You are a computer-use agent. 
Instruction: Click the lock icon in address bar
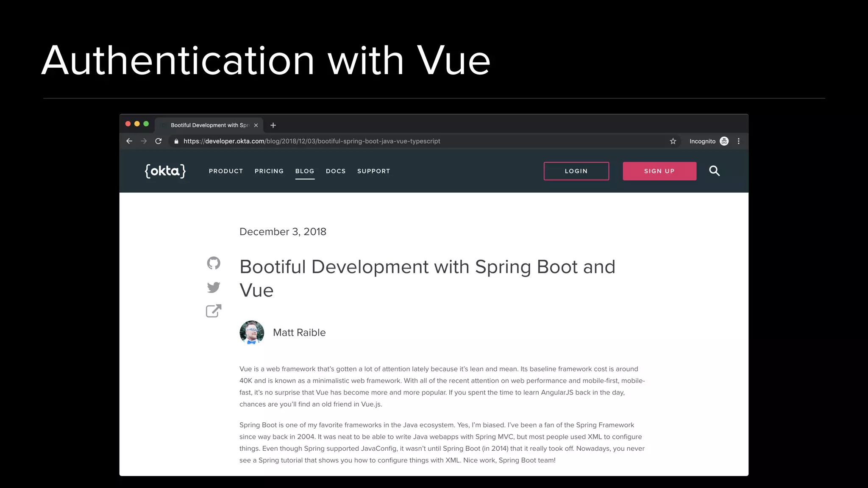pos(176,141)
